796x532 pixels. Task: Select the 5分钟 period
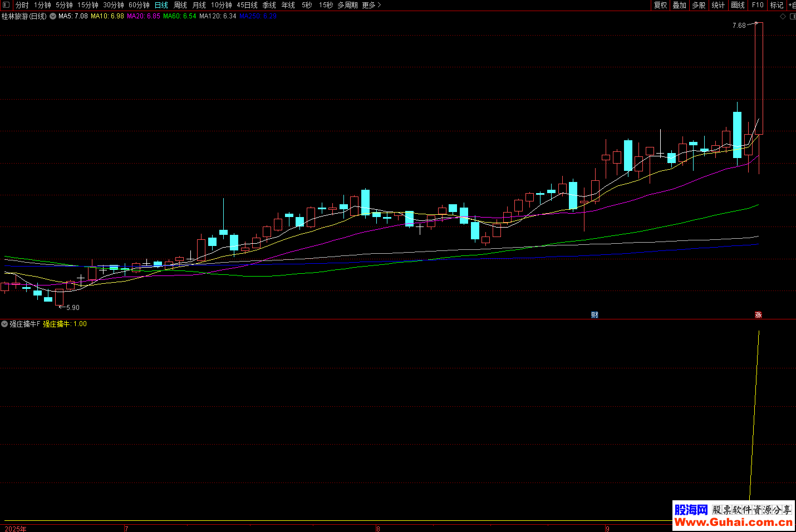[64, 5]
